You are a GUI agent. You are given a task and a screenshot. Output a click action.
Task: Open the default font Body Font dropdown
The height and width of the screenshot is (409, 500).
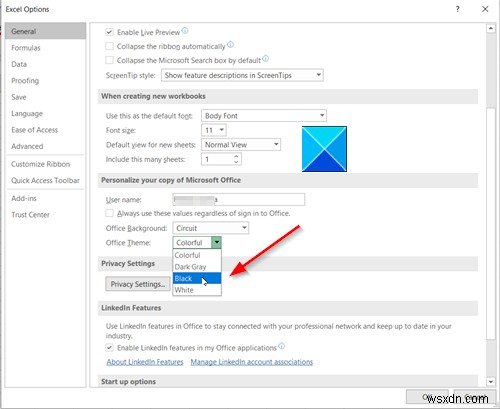coord(264,116)
